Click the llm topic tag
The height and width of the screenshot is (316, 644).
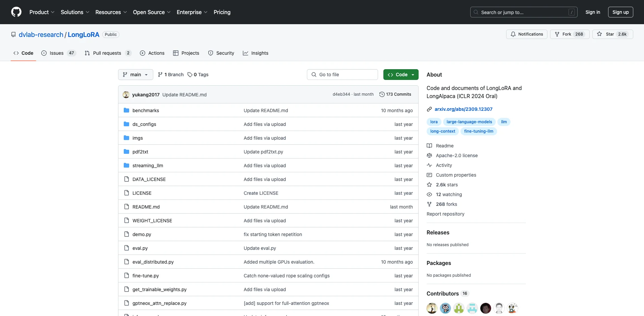504,122
